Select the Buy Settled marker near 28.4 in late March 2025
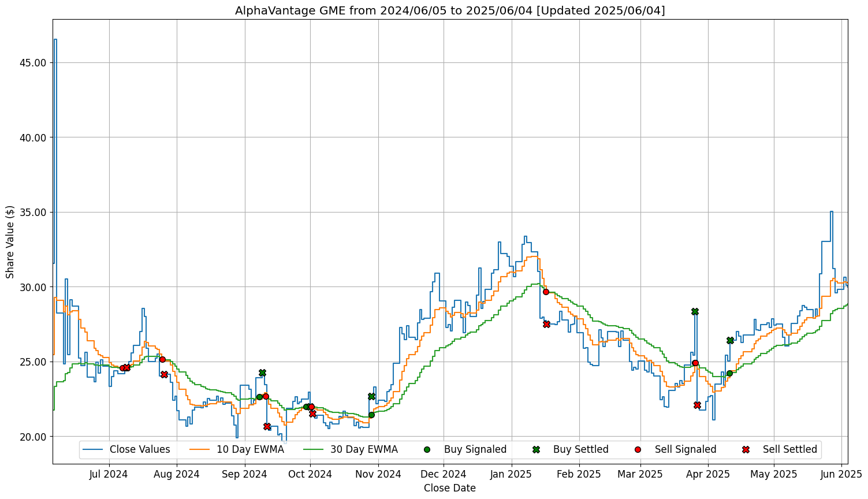 click(695, 311)
